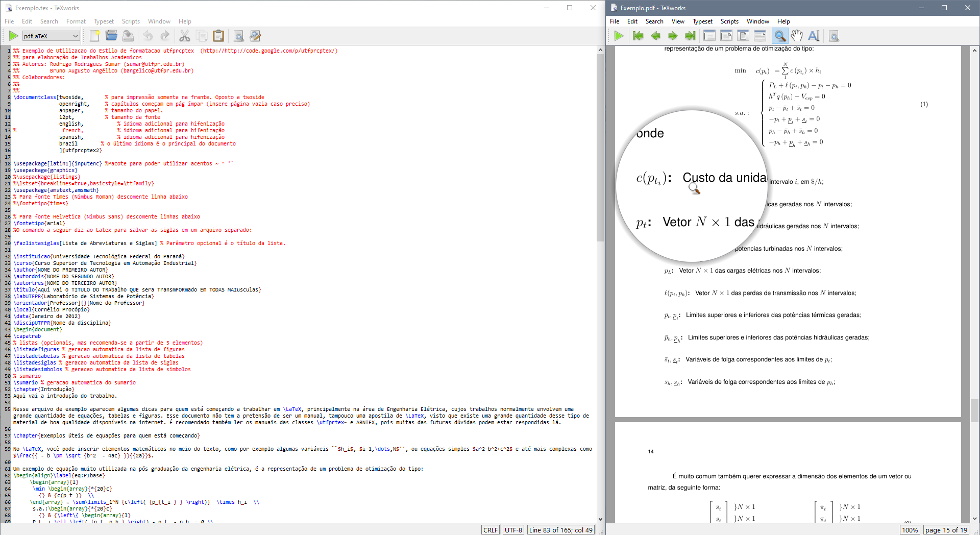
Task: Open the Typeset menu in the PDF window
Action: click(x=702, y=21)
